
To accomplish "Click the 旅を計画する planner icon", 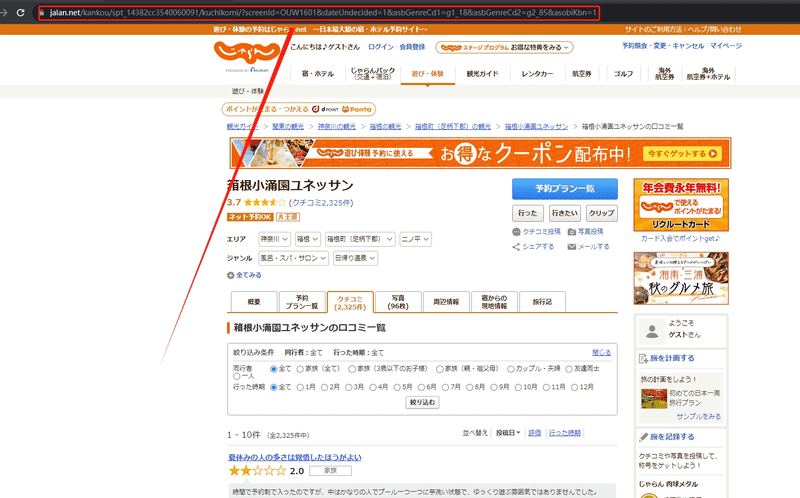I will coord(643,359).
